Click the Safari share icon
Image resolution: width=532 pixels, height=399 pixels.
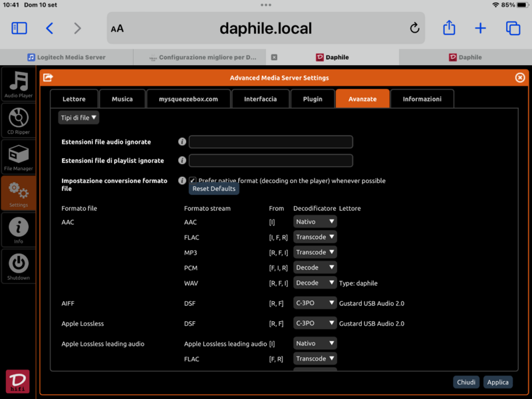[449, 28]
